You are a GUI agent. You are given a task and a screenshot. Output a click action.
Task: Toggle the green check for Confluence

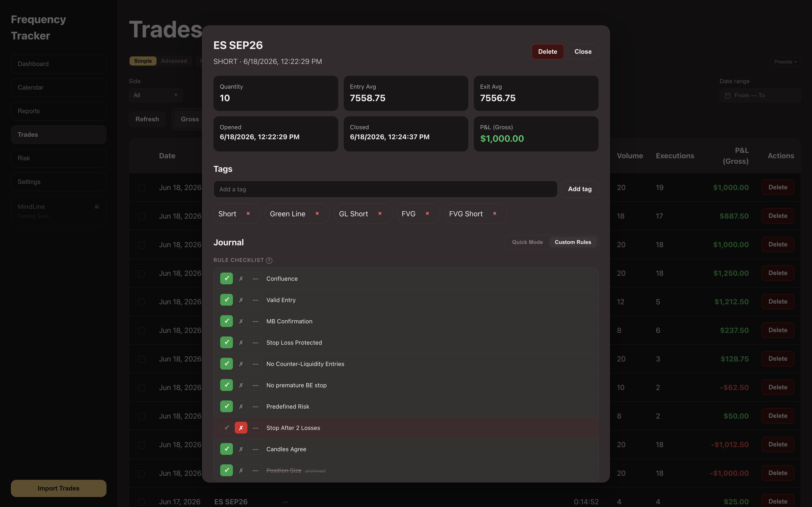tap(226, 279)
